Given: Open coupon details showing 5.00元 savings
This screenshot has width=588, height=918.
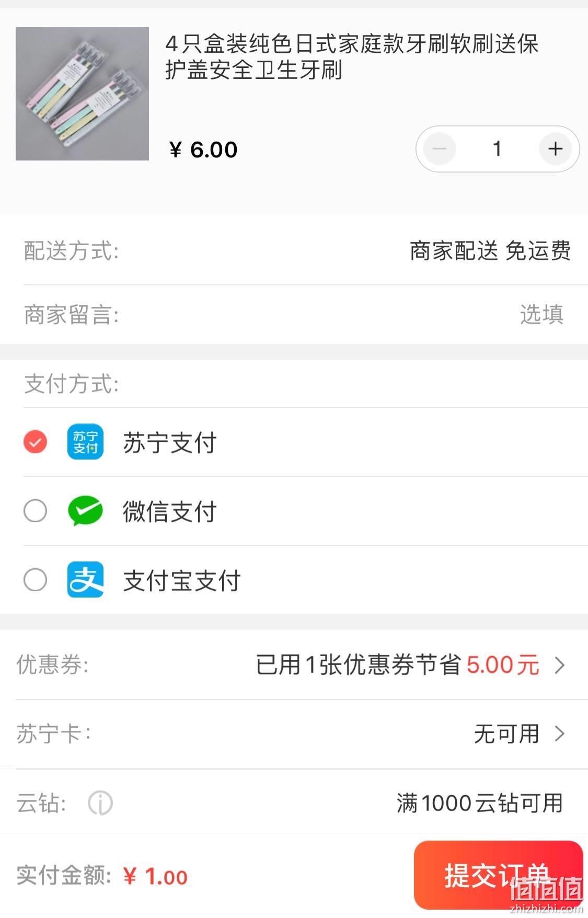Looking at the screenshot, I should pos(397,665).
